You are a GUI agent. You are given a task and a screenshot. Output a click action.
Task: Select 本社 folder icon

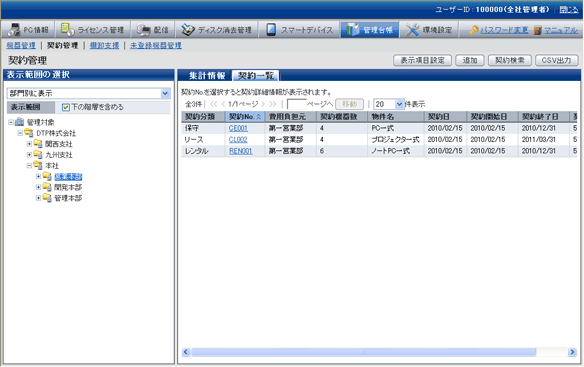point(38,165)
